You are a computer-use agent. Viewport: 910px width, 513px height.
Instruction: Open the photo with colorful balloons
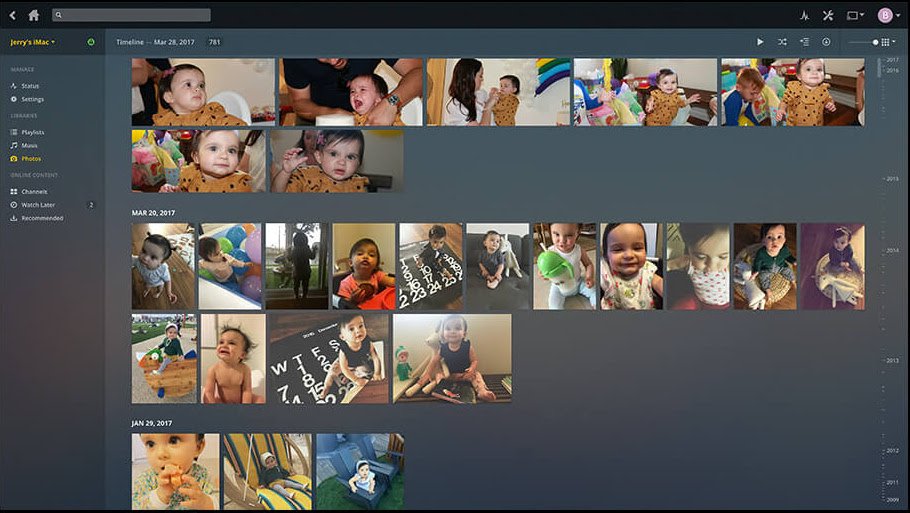click(230, 266)
